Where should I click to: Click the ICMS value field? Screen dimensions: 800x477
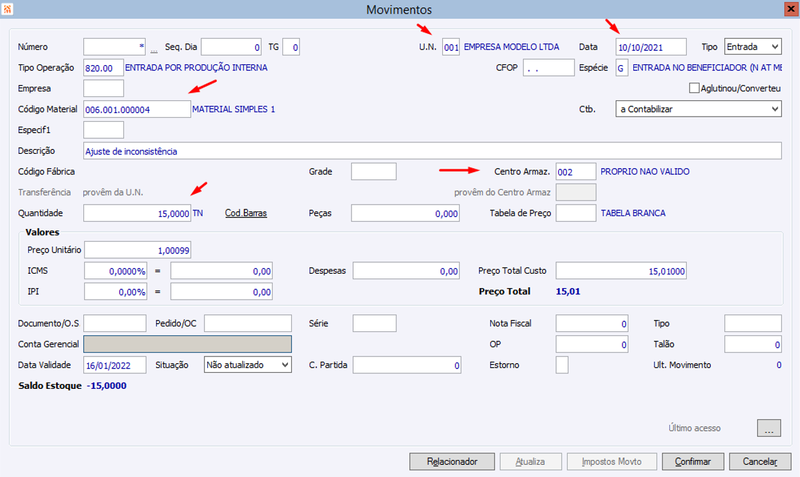[221, 271]
